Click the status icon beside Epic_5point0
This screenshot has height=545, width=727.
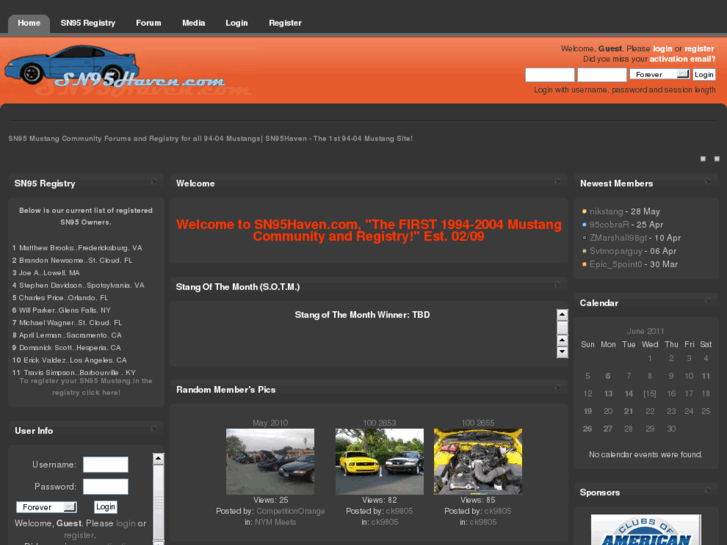pyautogui.click(x=584, y=264)
